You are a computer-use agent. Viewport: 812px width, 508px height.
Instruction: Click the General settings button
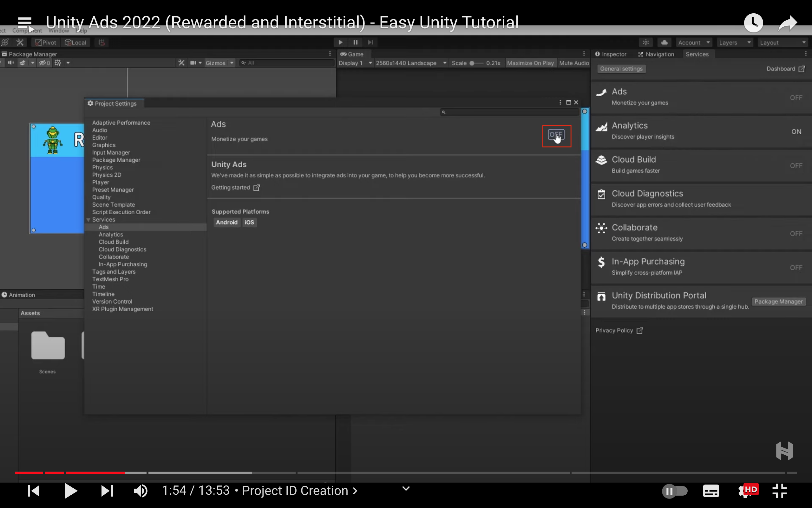coord(621,69)
